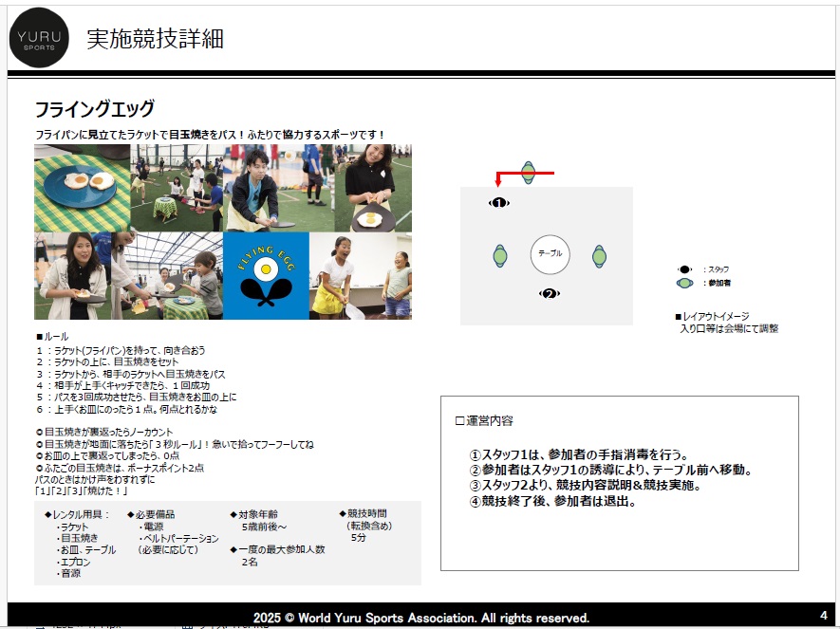
Task: Select the フライングエッグ heading text
Action: (94, 109)
